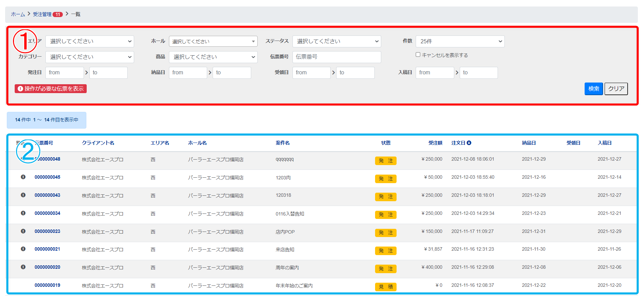Enable キャンセルを表示する checkbox
This screenshot has height=296, width=644.
(418, 55)
